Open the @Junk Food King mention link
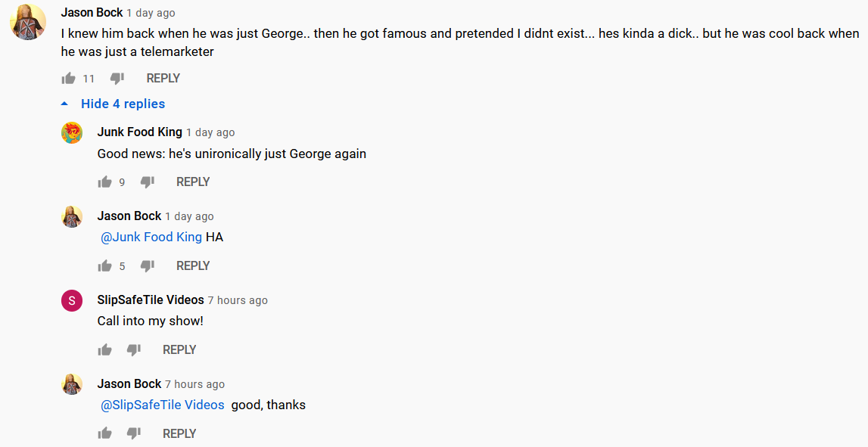This screenshot has width=868, height=447. click(x=151, y=237)
